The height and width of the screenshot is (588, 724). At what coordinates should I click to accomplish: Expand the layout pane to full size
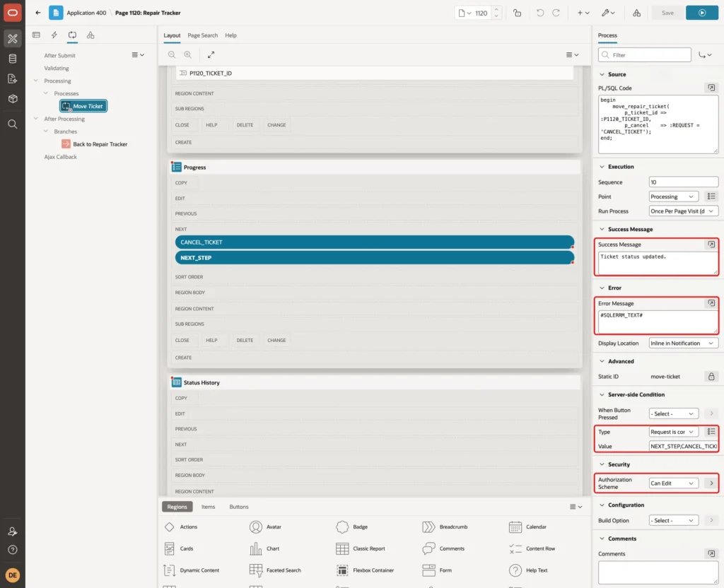coord(211,55)
